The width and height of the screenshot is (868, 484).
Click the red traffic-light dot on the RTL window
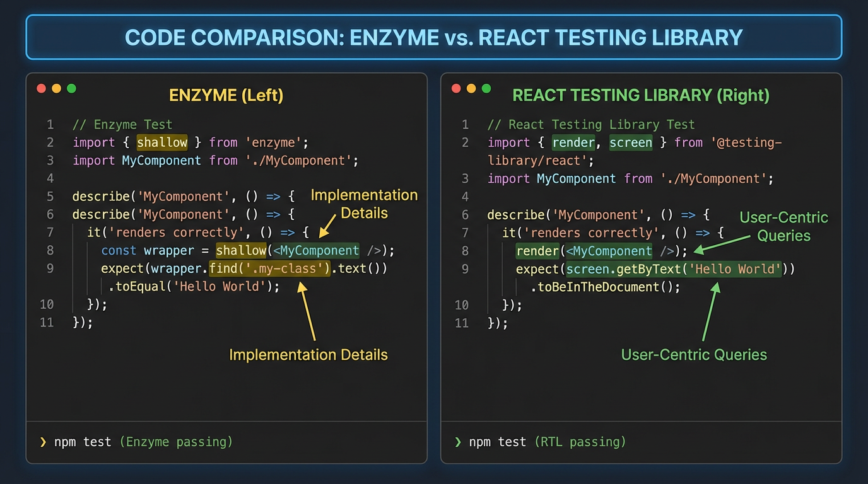click(456, 88)
